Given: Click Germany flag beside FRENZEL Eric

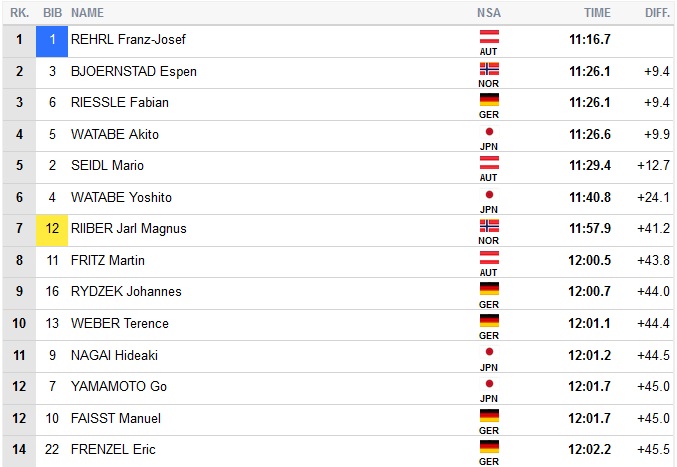Looking at the screenshot, I should pyautogui.click(x=489, y=446).
